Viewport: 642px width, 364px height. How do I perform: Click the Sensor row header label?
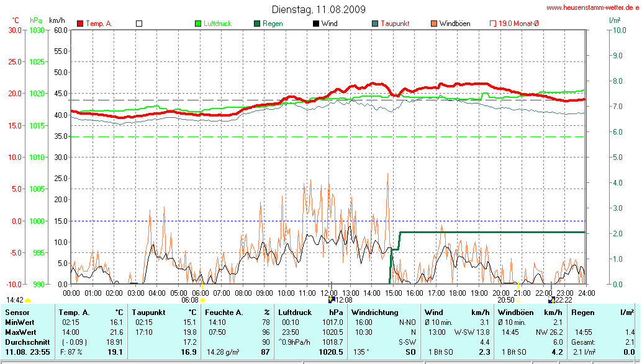tap(17, 313)
